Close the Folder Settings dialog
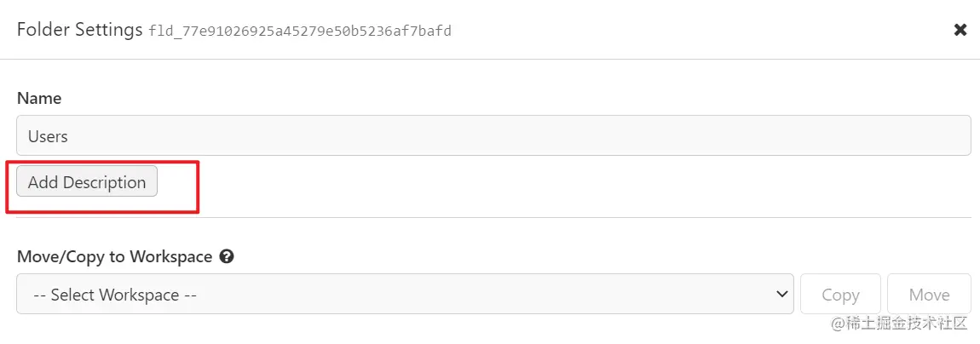Image resolution: width=980 pixels, height=344 pixels. [x=960, y=29]
